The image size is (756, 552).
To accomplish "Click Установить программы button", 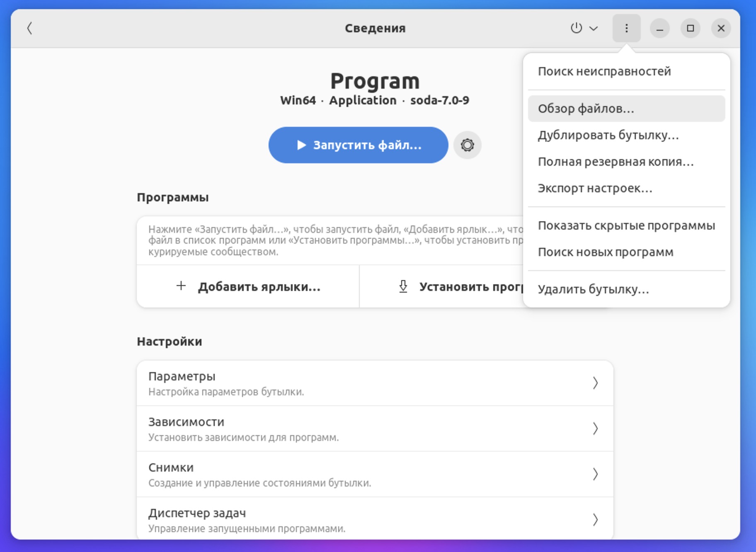I will tap(442, 286).
